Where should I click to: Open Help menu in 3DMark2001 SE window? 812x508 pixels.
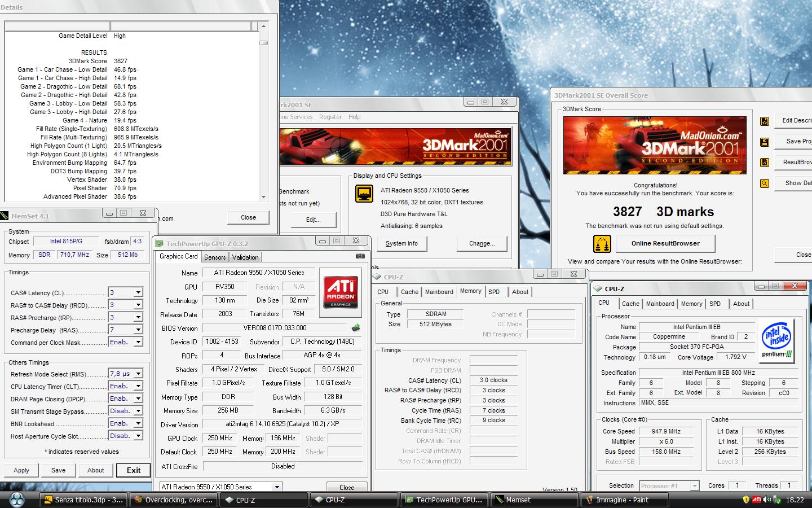point(355,117)
